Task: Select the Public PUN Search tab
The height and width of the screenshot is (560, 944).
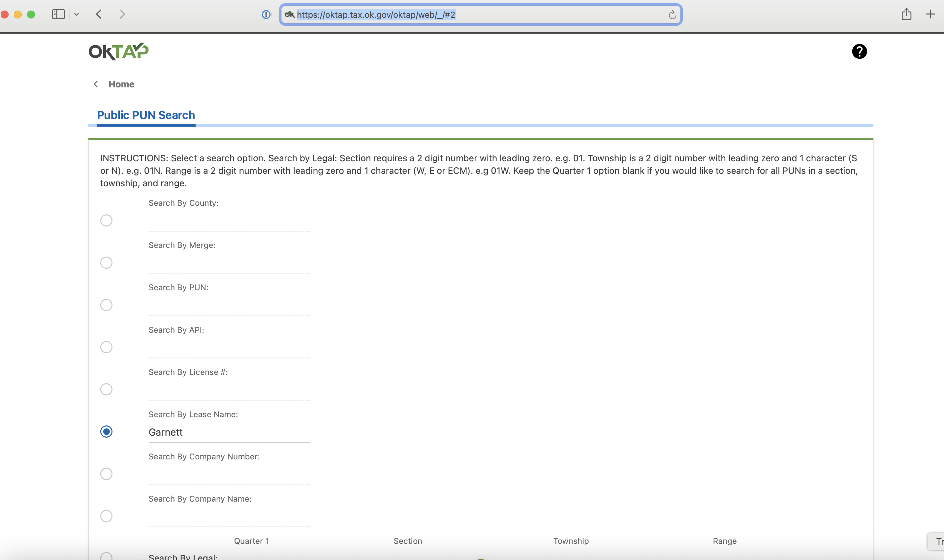Action: coord(146,115)
